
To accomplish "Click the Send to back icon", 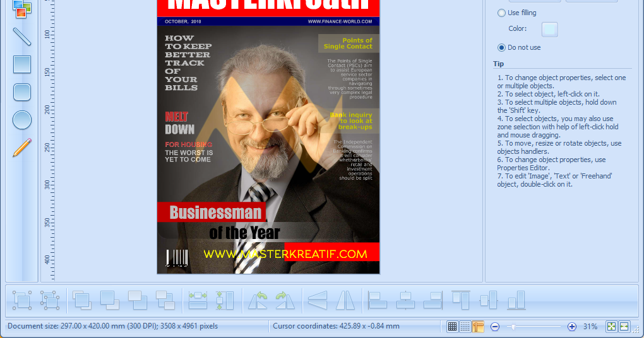I will point(110,300).
